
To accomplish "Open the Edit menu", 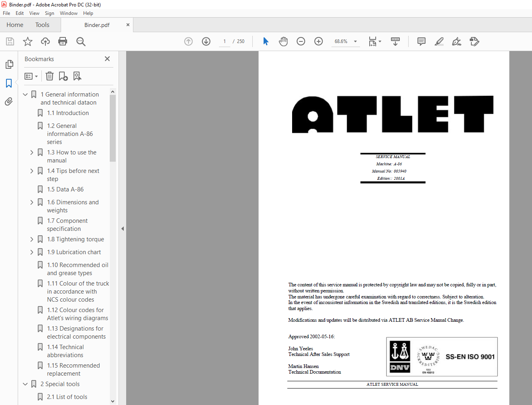I will 20,13.
